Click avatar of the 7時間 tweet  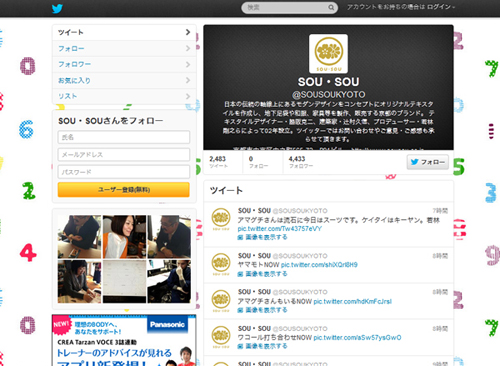[x=221, y=218]
